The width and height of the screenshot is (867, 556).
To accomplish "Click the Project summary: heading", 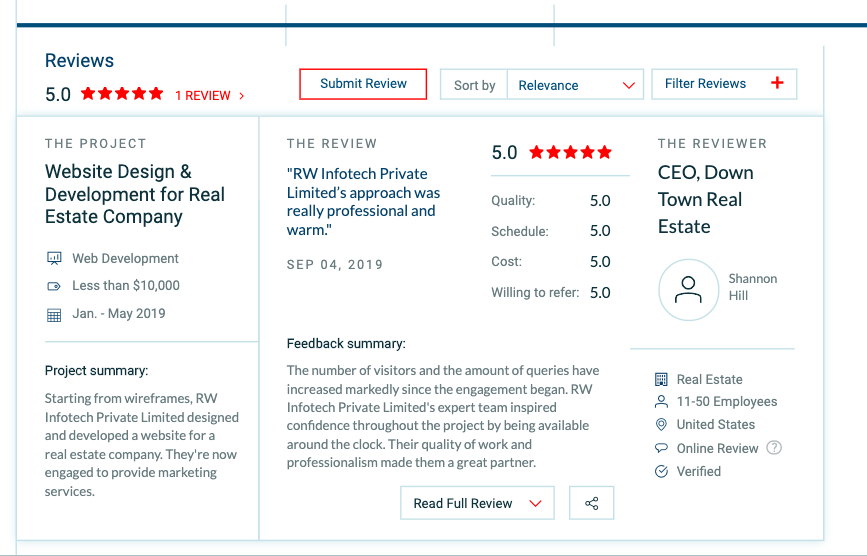I will (x=96, y=370).
